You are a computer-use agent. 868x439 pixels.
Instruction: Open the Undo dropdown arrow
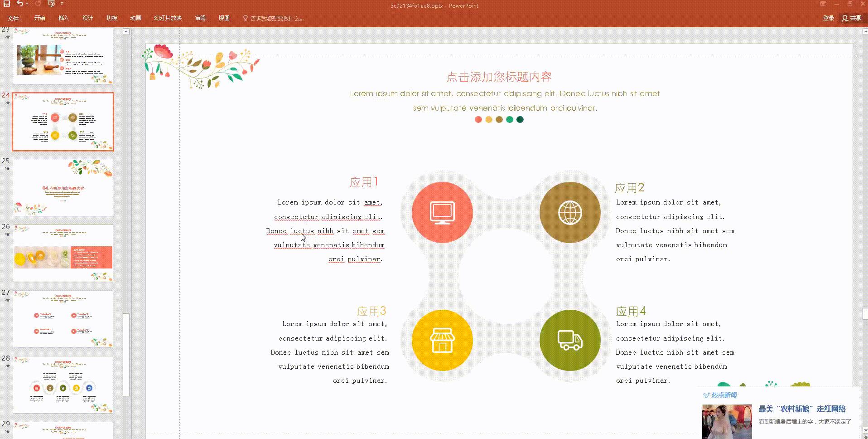tap(26, 4)
